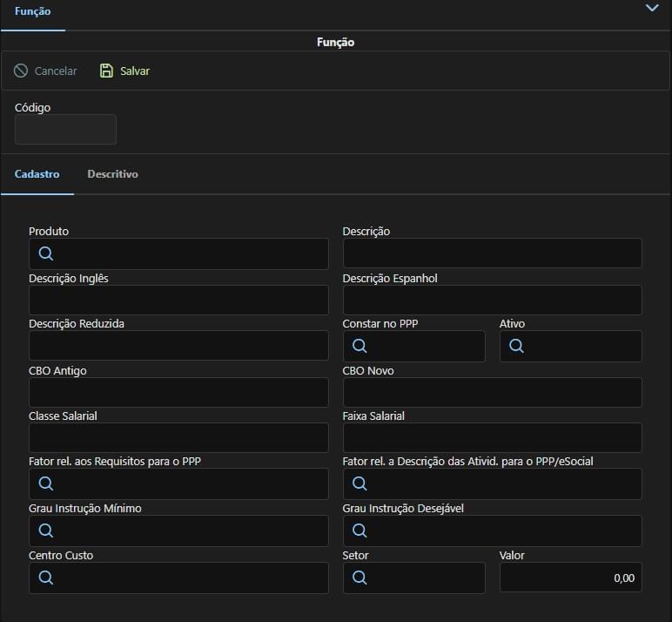Click the search icon in Produto field
This screenshot has width=672, height=622.
(46, 254)
